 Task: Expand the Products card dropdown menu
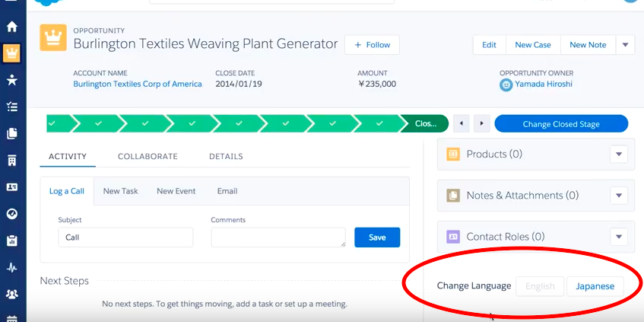[619, 155]
